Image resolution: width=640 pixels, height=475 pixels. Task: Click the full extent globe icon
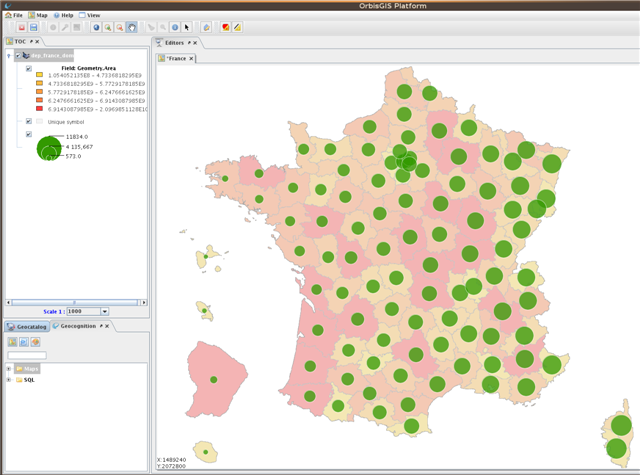97,27
